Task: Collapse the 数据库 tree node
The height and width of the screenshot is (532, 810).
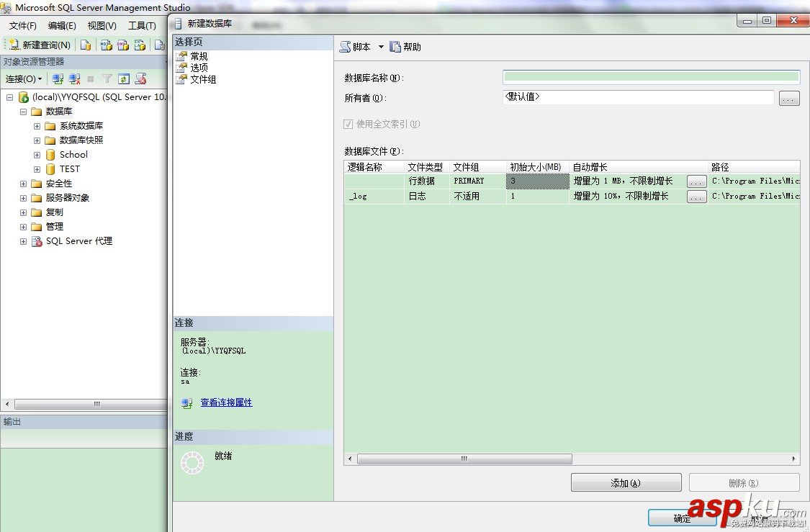Action: [x=23, y=112]
